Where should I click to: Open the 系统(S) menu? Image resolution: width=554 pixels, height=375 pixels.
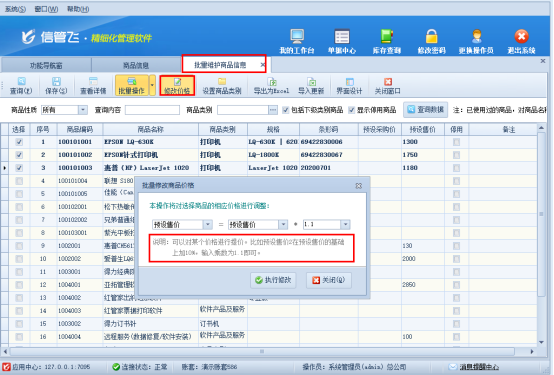tap(16, 9)
